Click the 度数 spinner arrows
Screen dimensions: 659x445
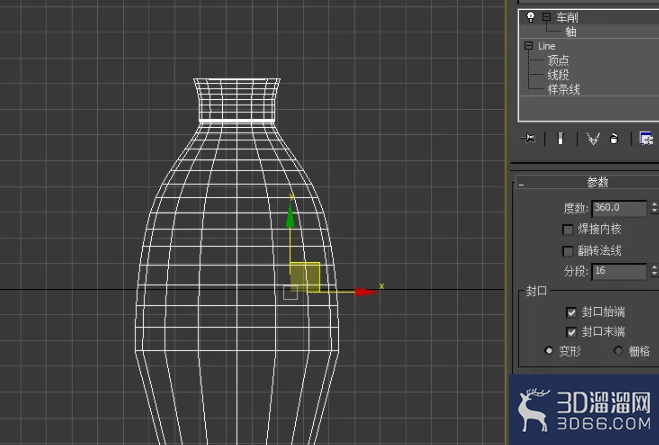point(654,208)
